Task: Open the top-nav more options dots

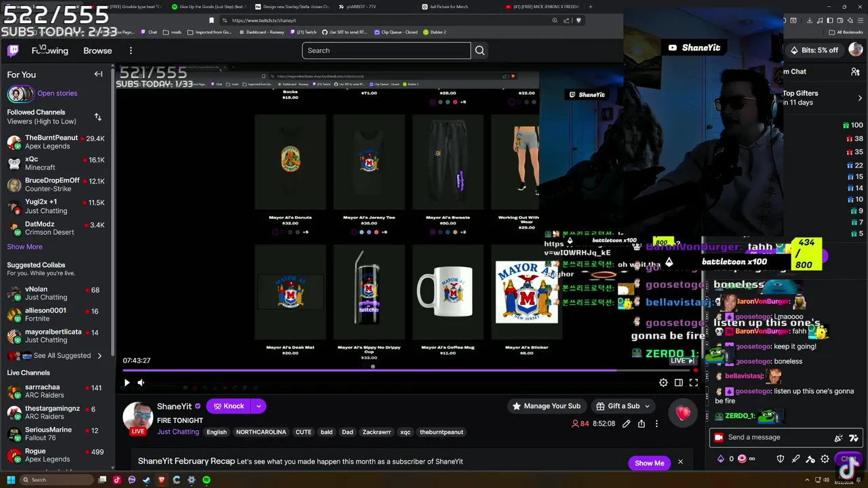Action: tap(131, 51)
